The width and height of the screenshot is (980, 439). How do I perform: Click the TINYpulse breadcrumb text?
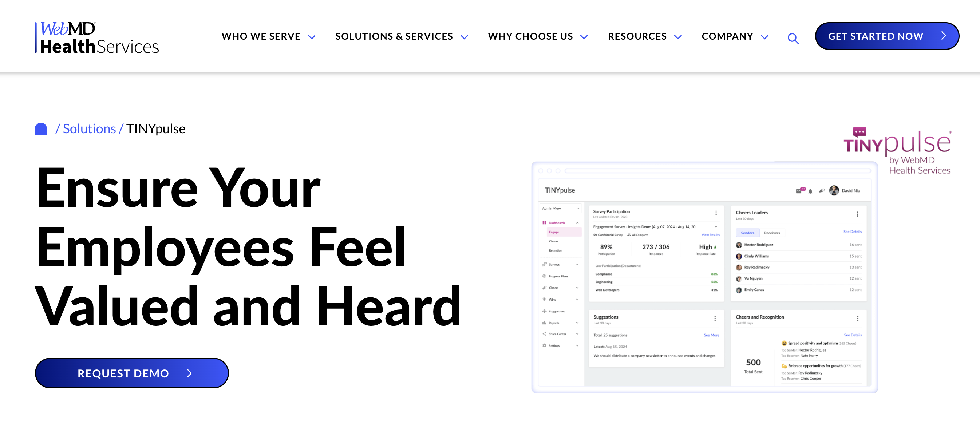[155, 128]
